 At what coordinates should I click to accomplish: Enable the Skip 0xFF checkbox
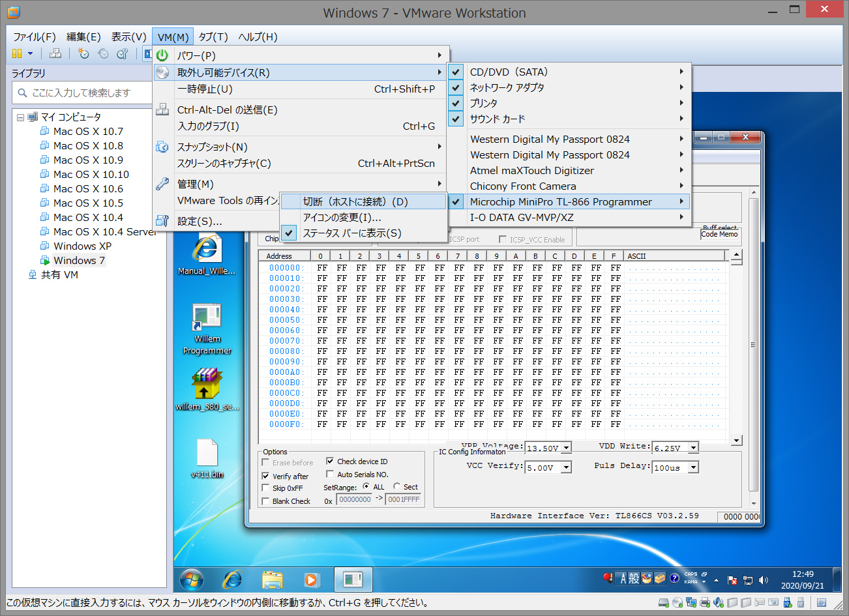coord(265,488)
